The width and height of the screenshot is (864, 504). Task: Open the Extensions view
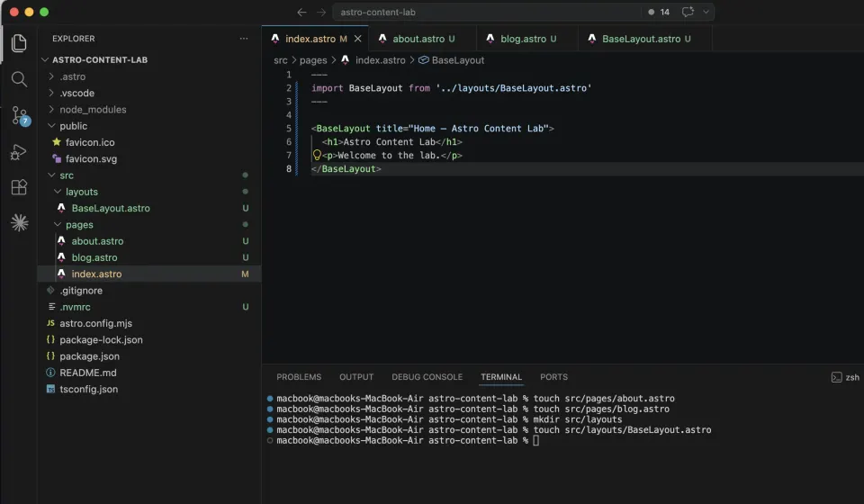click(x=19, y=187)
